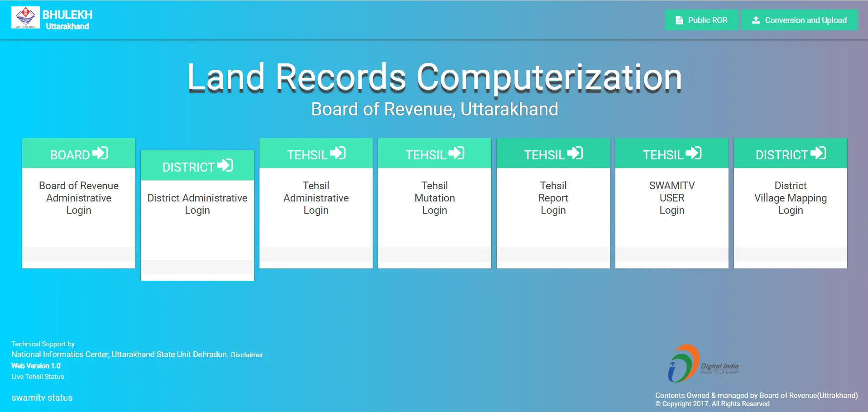Image resolution: width=868 pixels, height=412 pixels.
Task: Open District Administrative Login
Action: (197, 204)
